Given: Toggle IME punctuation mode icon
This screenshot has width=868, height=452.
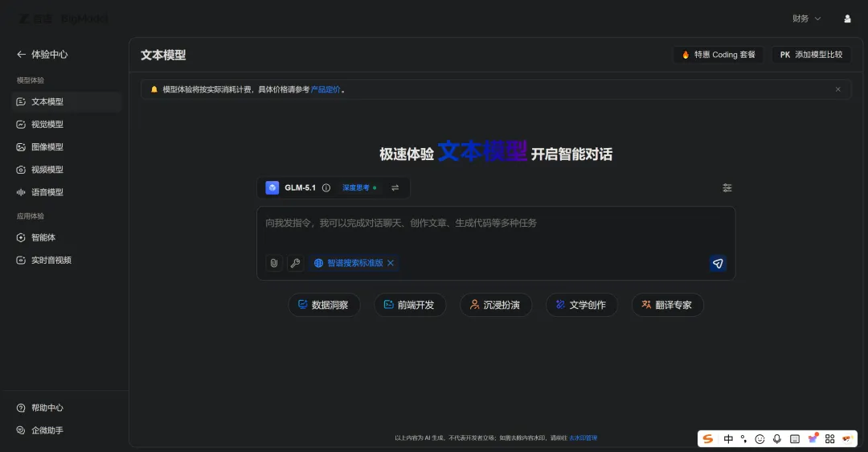Looking at the screenshot, I should pyautogui.click(x=744, y=439).
